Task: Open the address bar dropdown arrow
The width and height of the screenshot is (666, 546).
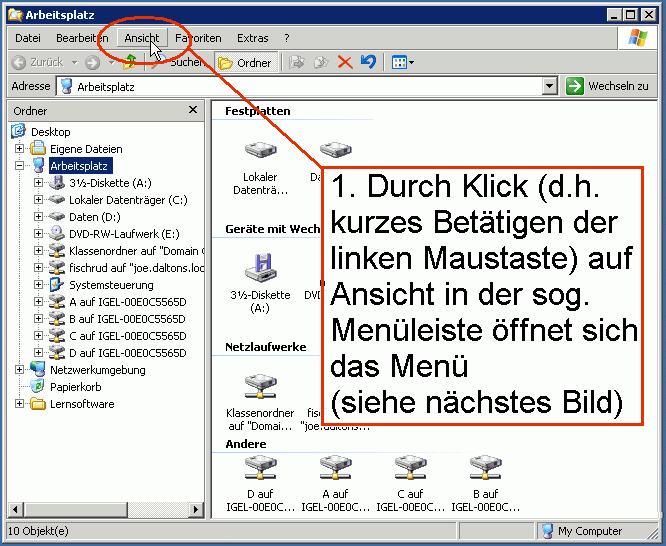Action: pos(549,87)
